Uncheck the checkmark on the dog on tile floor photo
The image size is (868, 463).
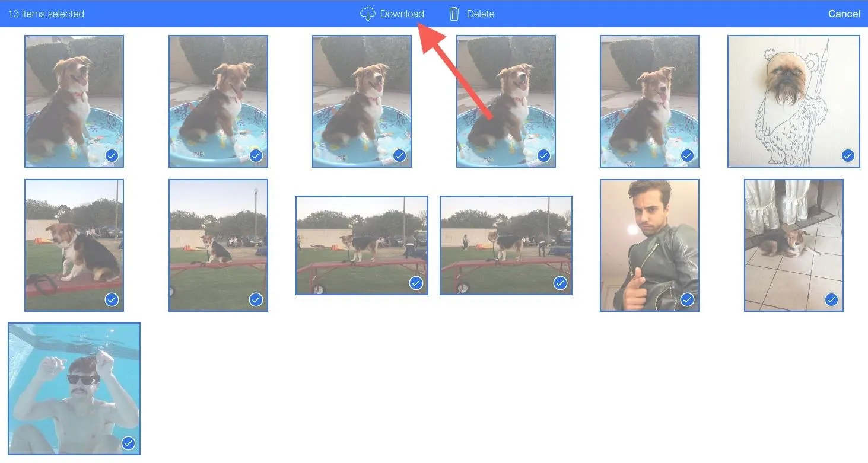831,299
